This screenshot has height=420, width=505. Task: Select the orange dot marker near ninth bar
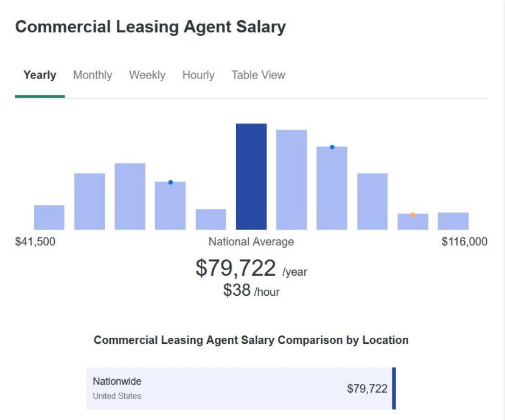(x=413, y=214)
